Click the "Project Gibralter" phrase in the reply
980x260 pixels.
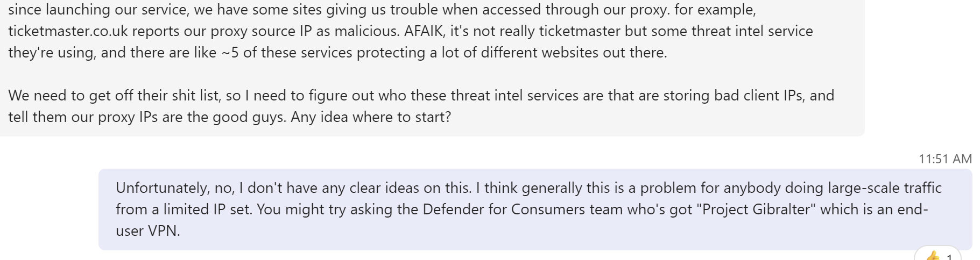tap(757, 209)
